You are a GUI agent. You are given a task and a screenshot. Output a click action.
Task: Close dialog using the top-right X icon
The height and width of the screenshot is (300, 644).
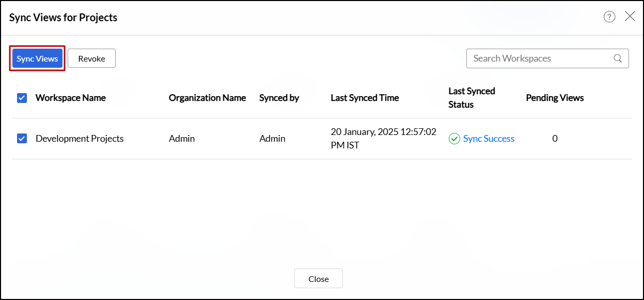[x=630, y=17]
